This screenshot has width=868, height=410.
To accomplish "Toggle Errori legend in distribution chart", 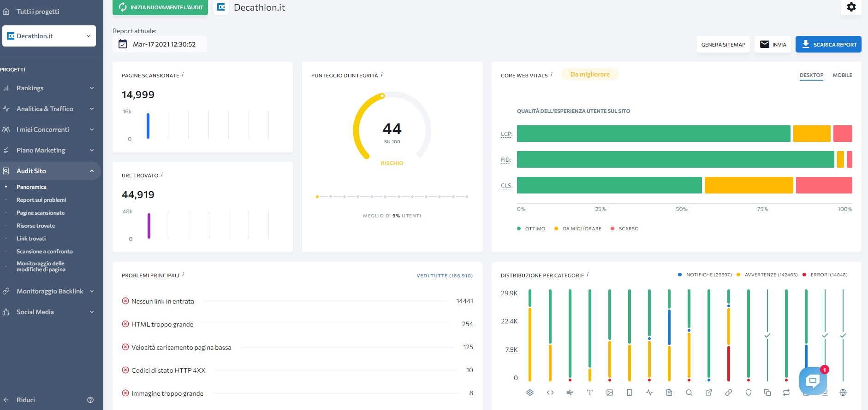I will point(825,275).
